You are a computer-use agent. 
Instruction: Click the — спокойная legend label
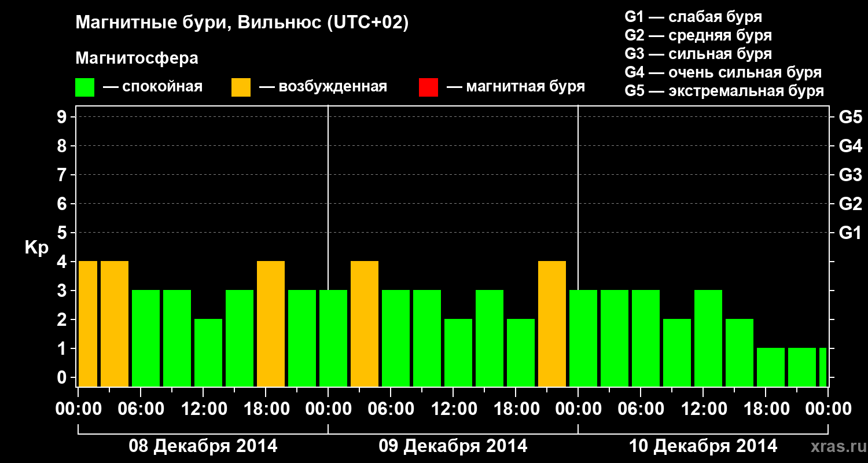point(152,87)
